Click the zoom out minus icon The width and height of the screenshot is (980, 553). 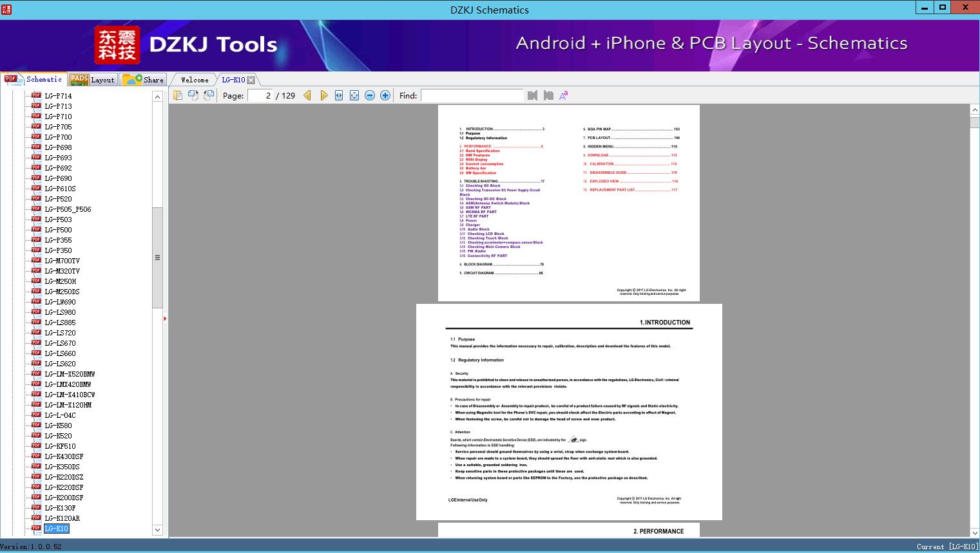tap(370, 95)
